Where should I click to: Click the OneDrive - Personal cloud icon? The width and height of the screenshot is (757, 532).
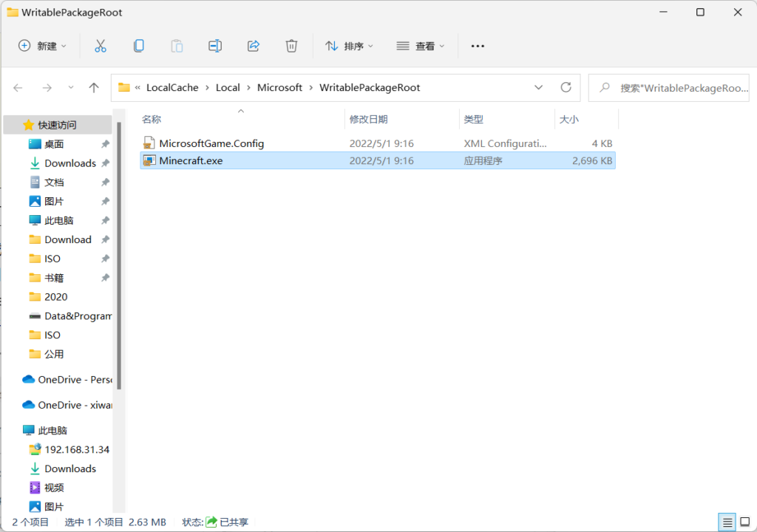(29, 380)
